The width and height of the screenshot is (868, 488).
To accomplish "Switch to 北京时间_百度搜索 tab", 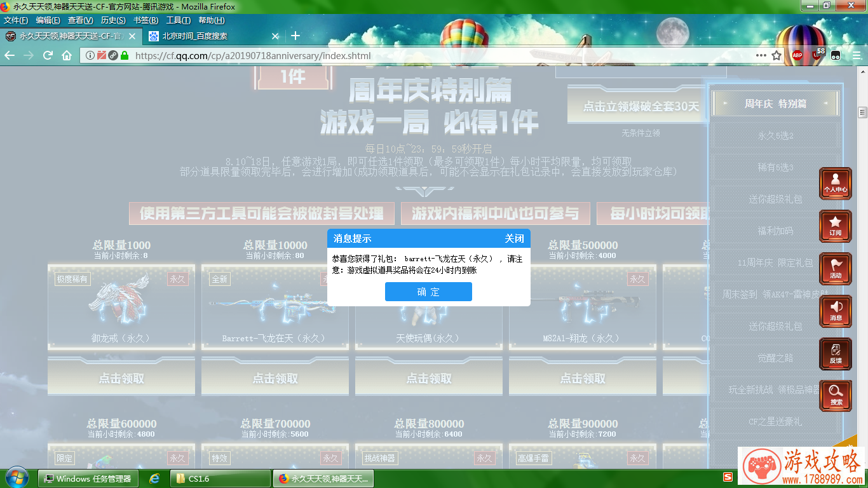I will 214,36.
